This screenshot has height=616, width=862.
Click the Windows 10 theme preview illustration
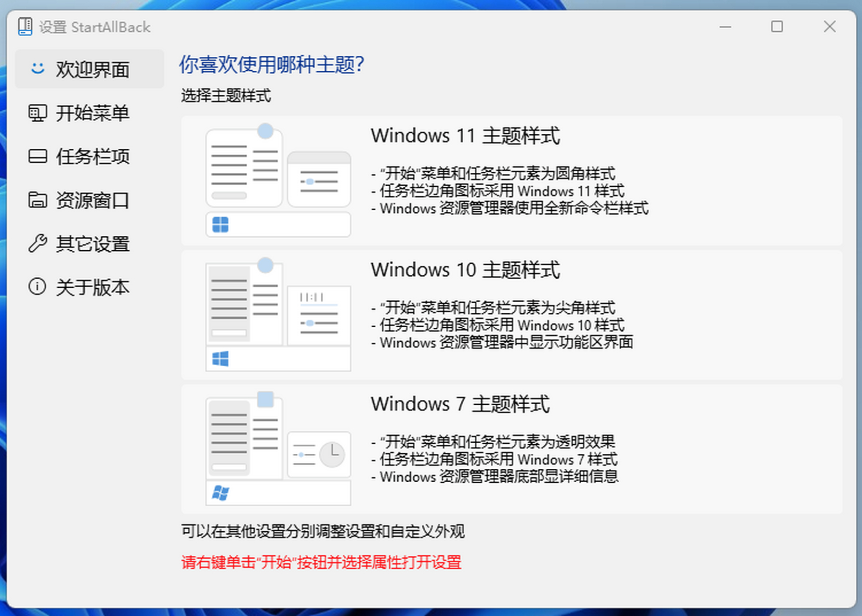point(278,315)
